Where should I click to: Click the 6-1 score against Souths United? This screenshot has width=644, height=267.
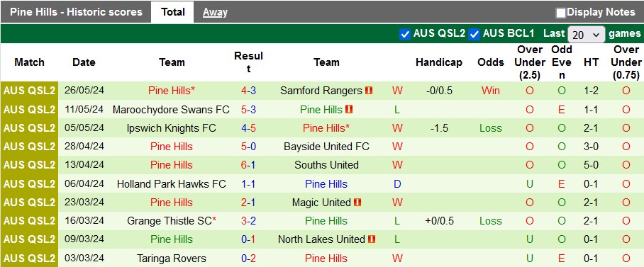coord(248,165)
